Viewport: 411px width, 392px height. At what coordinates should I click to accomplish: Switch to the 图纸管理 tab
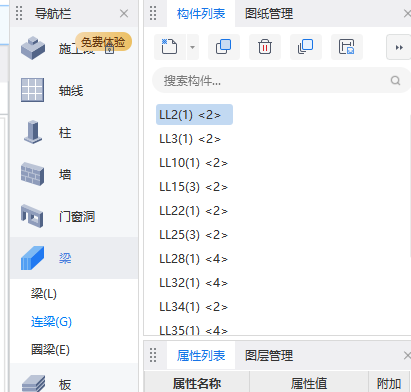point(269,14)
